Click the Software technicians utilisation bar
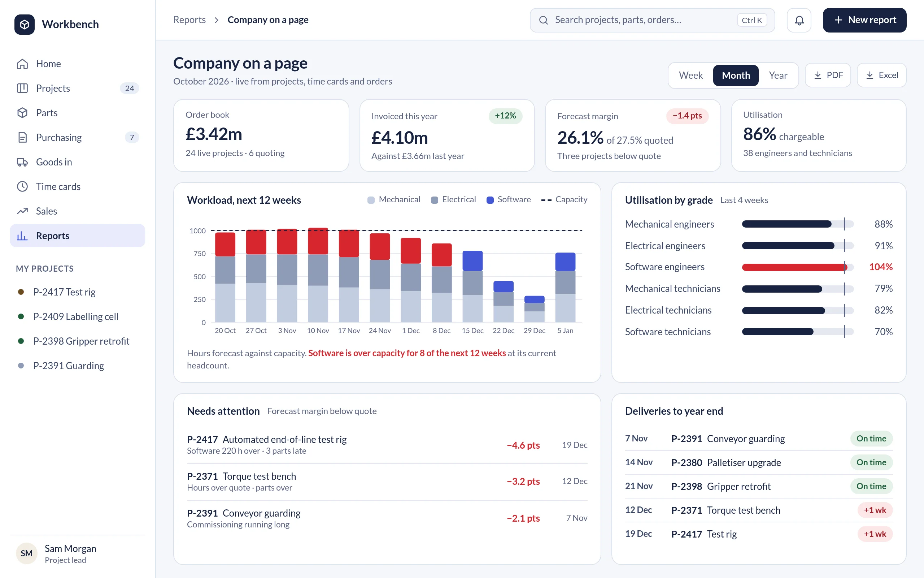Image resolution: width=924 pixels, height=578 pixels. (x=777, y=332)
